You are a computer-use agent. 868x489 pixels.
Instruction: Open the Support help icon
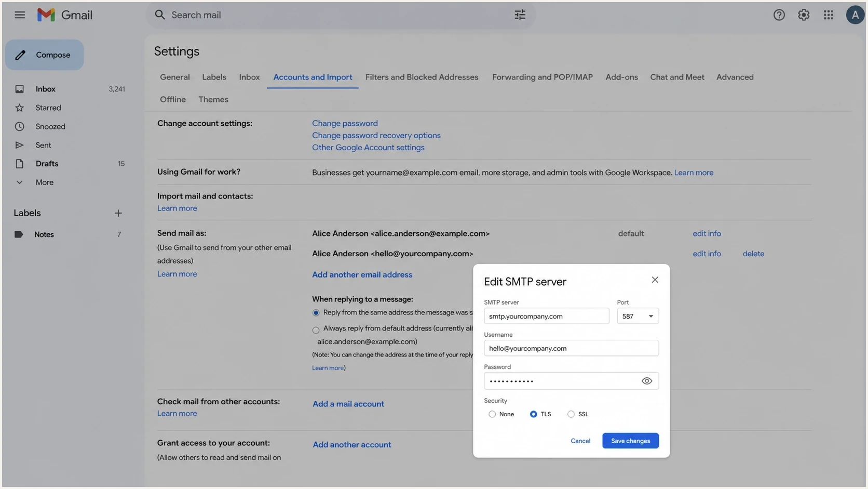(x=779, y=15)
